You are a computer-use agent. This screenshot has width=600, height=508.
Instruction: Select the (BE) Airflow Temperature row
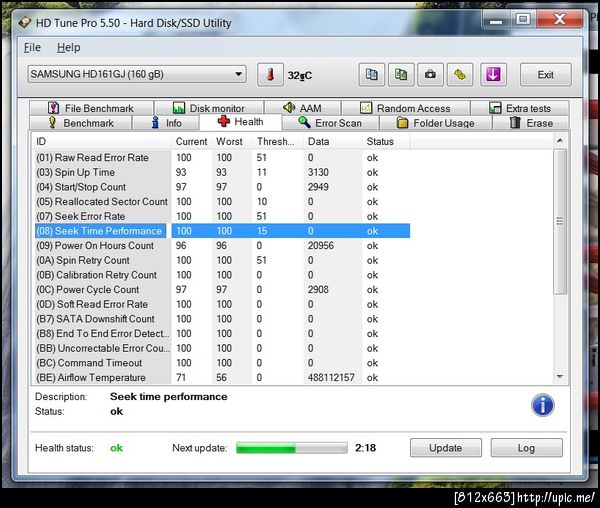(x=222, y=378)
